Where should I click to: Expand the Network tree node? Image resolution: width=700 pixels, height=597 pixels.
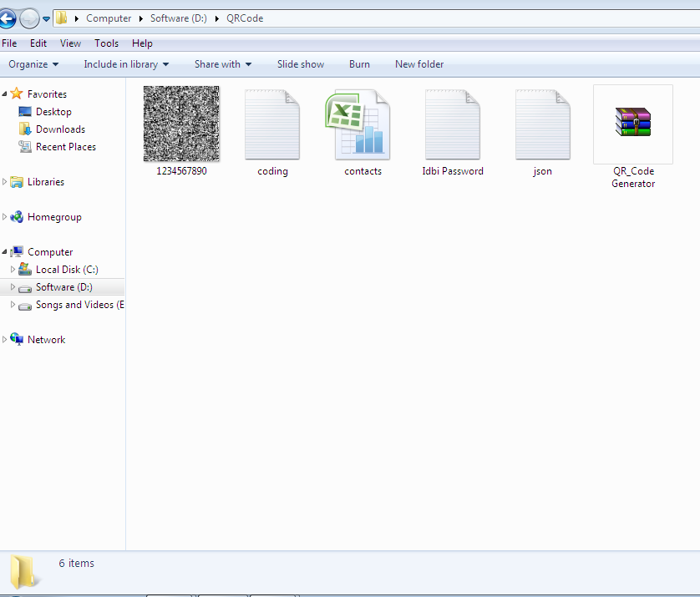click(4, 339)
